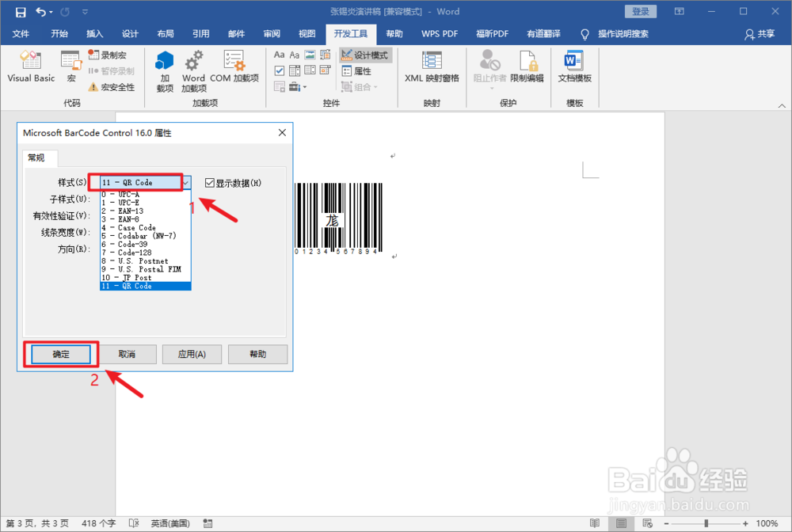Open Word add-ins (Word 加载项)
Image resolution: width=792 pixels, height=532 pixels.
[x=193, y=71]
